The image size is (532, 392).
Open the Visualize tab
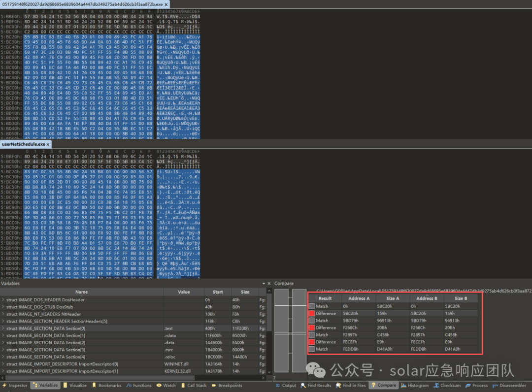click(x=75, y=385)
